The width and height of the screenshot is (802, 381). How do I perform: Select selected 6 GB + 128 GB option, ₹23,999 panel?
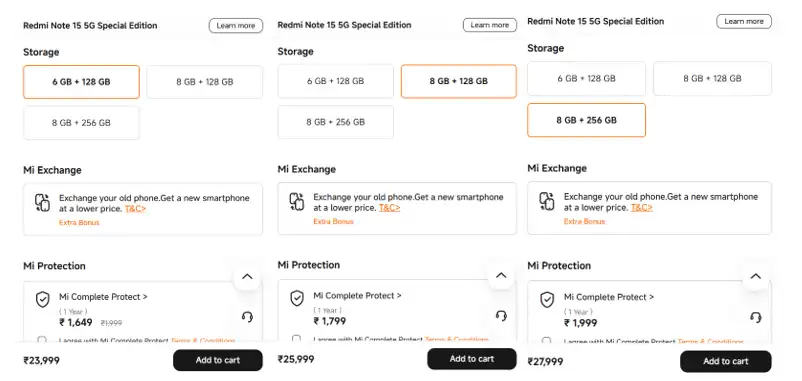[81, 82]
